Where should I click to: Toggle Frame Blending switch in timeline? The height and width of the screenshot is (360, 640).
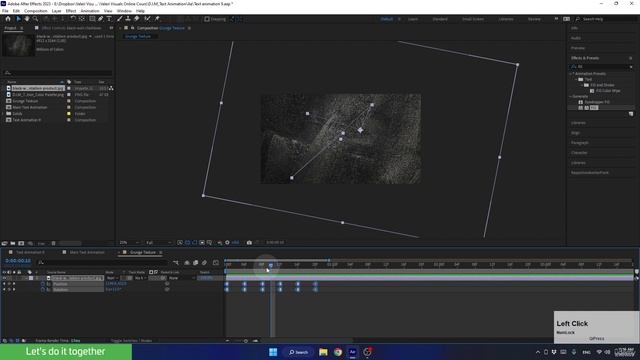pos(196,263)
